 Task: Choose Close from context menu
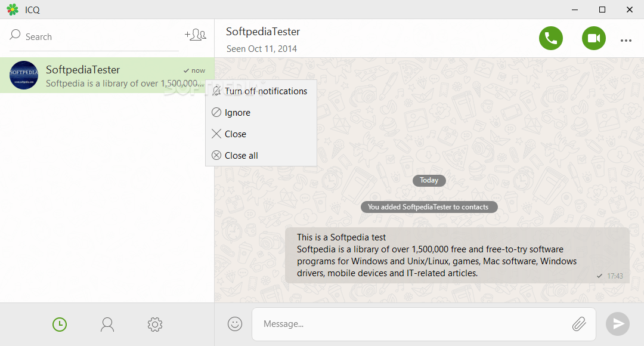click(x=261, y=134)
